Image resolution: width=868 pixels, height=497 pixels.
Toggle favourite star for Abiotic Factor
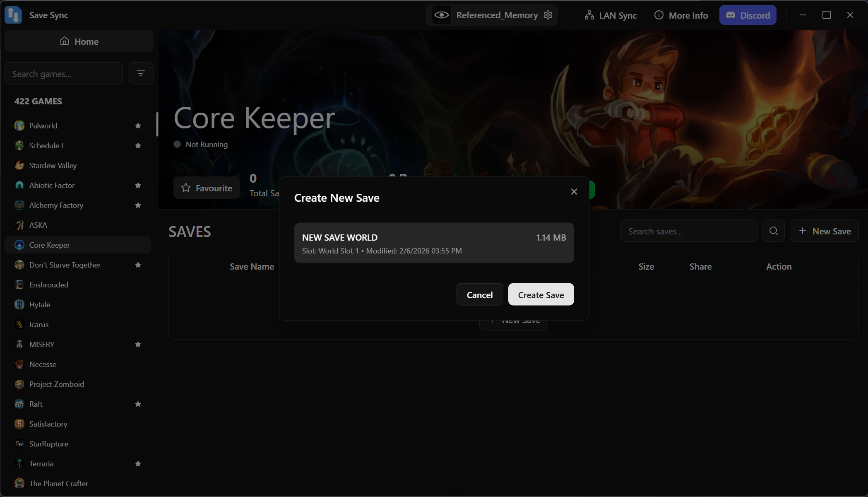point(138,185)
